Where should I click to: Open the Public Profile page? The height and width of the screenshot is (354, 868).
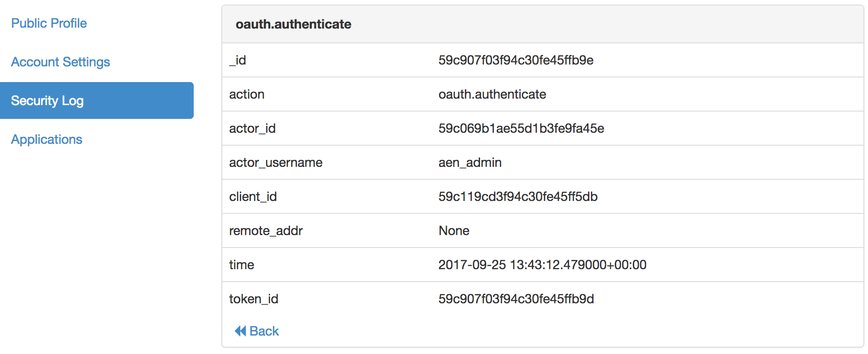point(49,23)
